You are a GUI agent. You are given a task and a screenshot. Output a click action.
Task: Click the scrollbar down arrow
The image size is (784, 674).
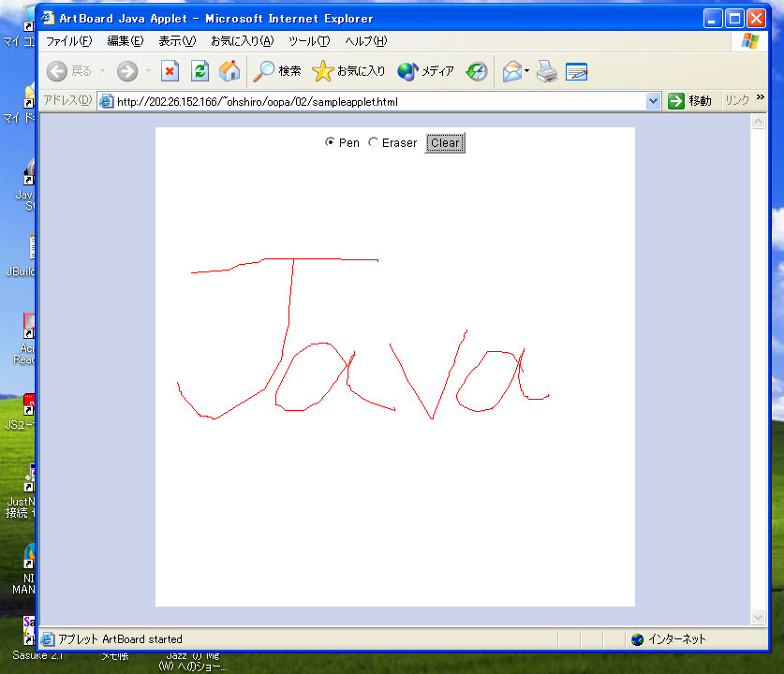[758, 618]
